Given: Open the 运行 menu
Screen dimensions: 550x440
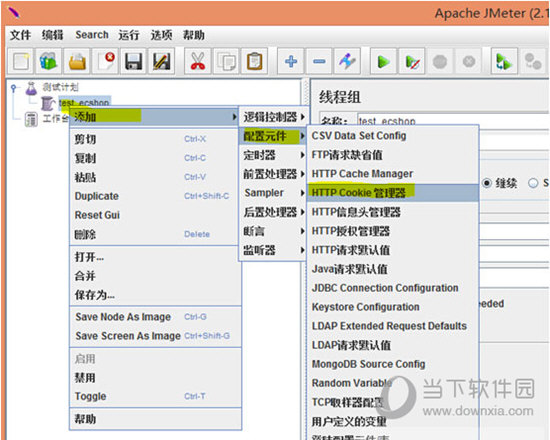Looking at the screenshot, I should coord(129,35).
